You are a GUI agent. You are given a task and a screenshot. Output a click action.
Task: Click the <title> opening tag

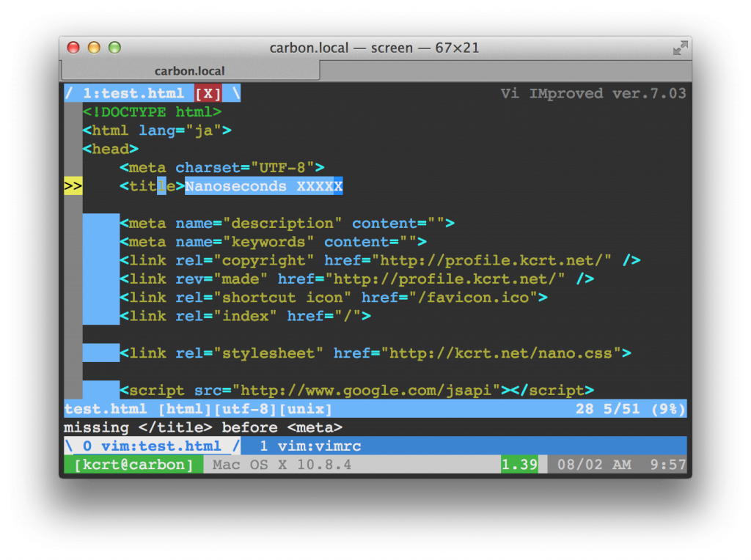153,185
